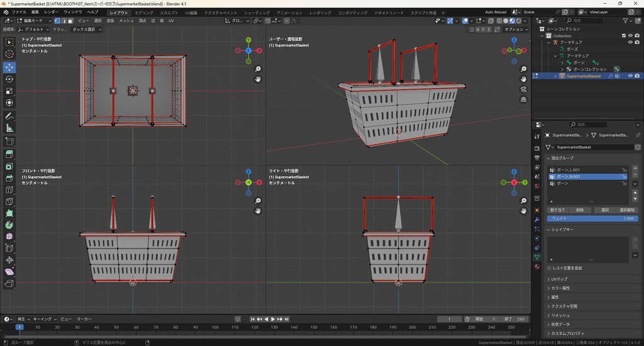Viewport: 644px width, 346px height.
Task: Open the Material properties tab icon
Action: point(536,266)
